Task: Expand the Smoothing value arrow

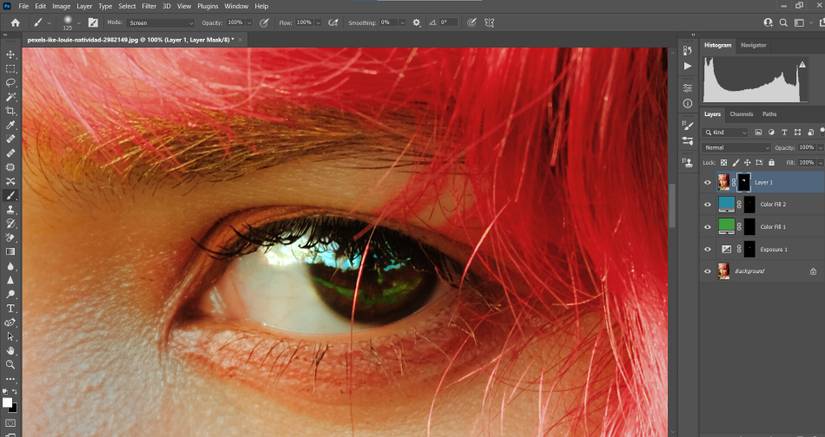Action: click(x=403, y=23)
